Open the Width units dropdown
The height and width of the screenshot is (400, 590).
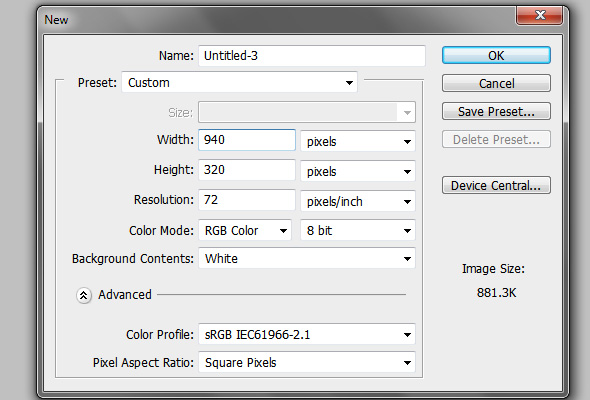coord(358,141)
